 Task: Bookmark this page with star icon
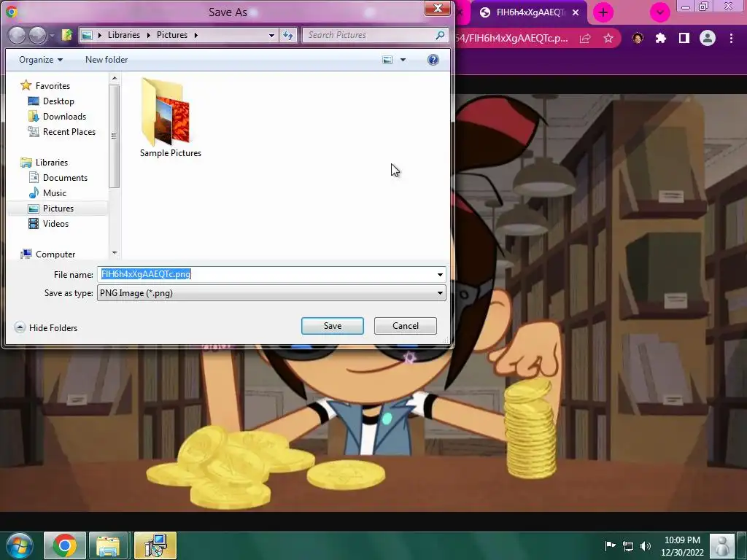608,38
